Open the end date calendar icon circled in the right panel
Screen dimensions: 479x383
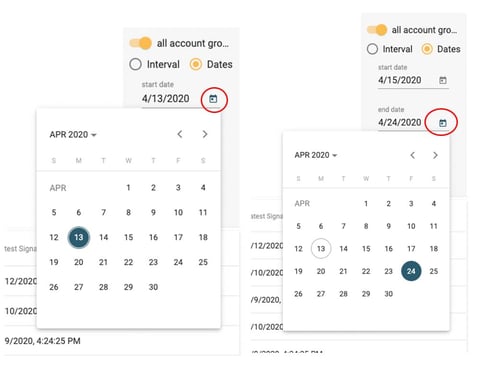[x=442, y=123]
